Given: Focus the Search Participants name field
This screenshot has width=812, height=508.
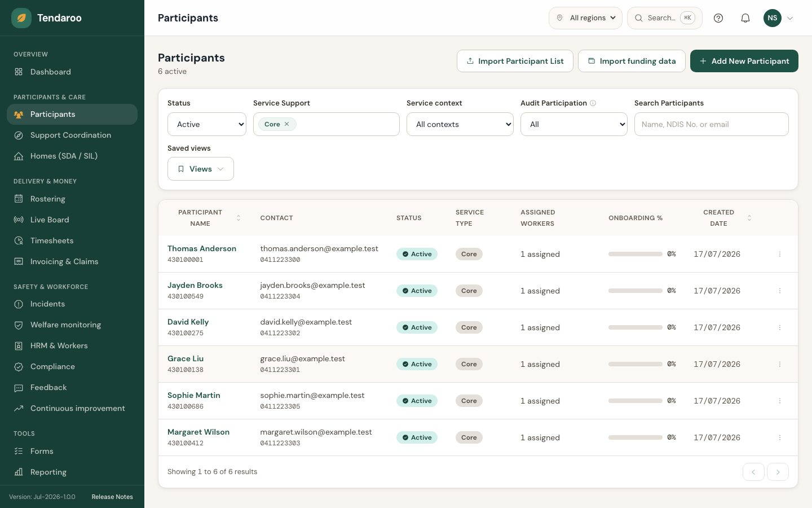Looking at the screenshot, I should point(712,124).
